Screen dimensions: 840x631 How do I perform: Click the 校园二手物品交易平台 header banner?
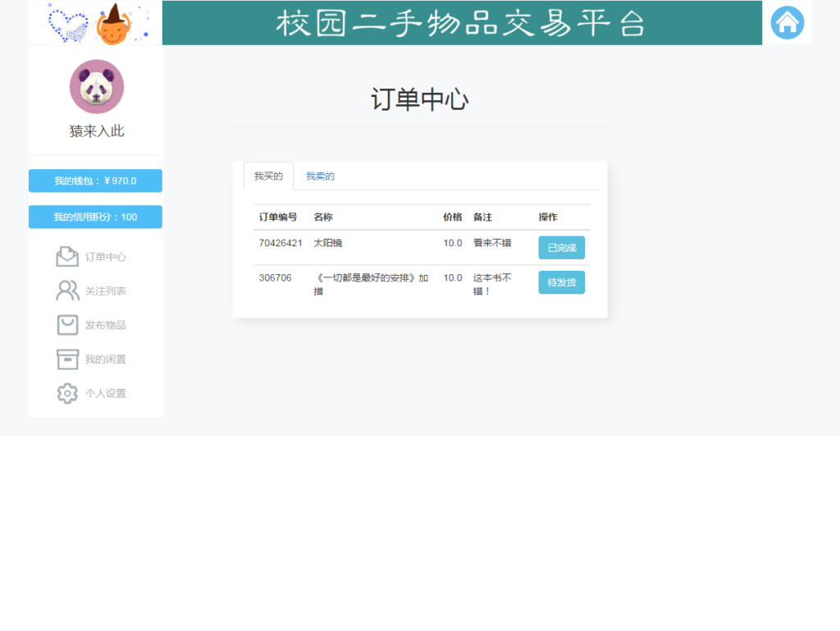click(462, 22)
